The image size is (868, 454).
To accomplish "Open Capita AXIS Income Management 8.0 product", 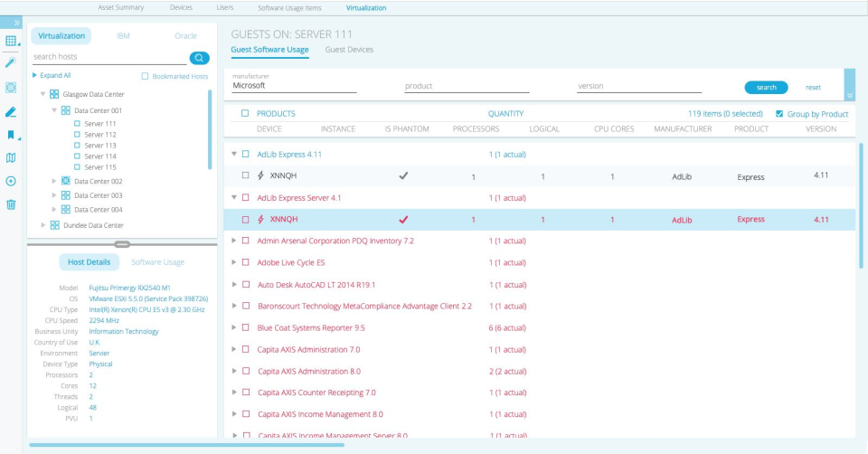I will click(x=320, y=414).
